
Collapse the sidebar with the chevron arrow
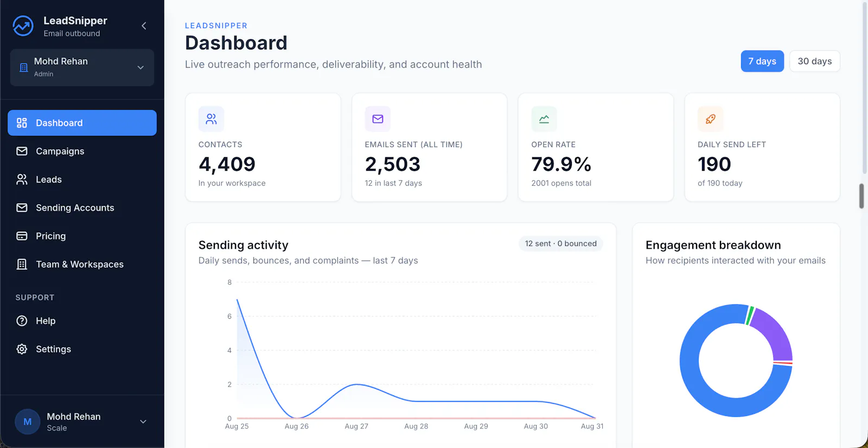pos(144,26)
